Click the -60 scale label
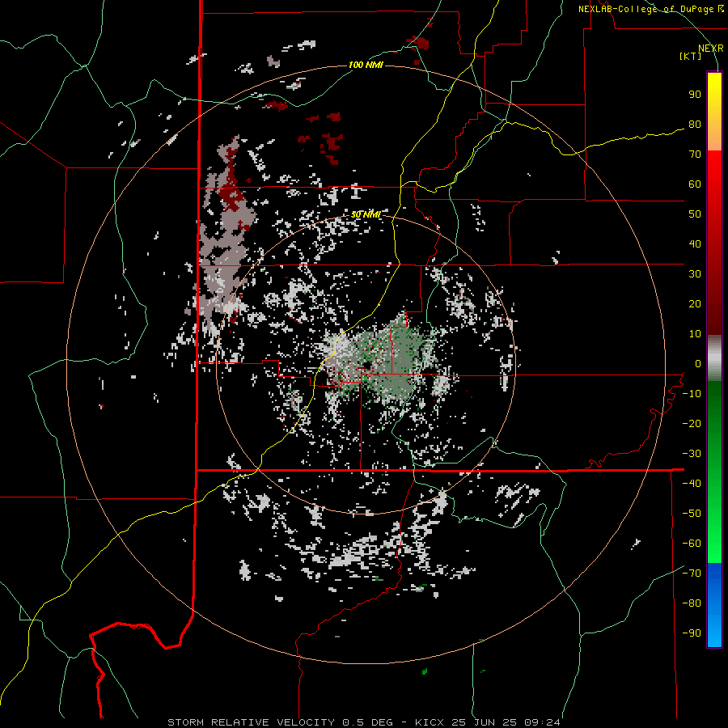The image size is (728, 728). point(692,544)
